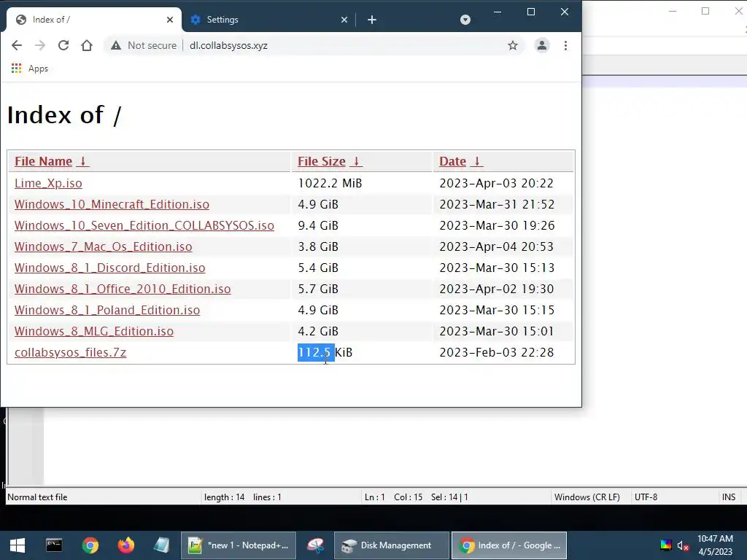Open the Chrome home page button
747x560 pixels.
tap(87, 45)
